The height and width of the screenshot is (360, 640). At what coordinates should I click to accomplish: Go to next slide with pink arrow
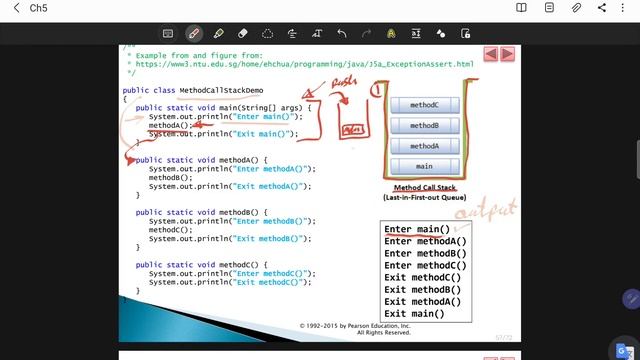click(x=507, y=54)
